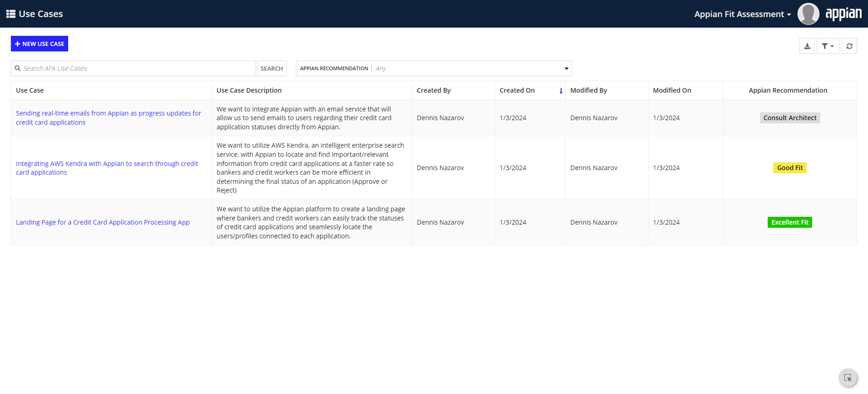Refresh the use cases grid

click(x=849, y=46)
